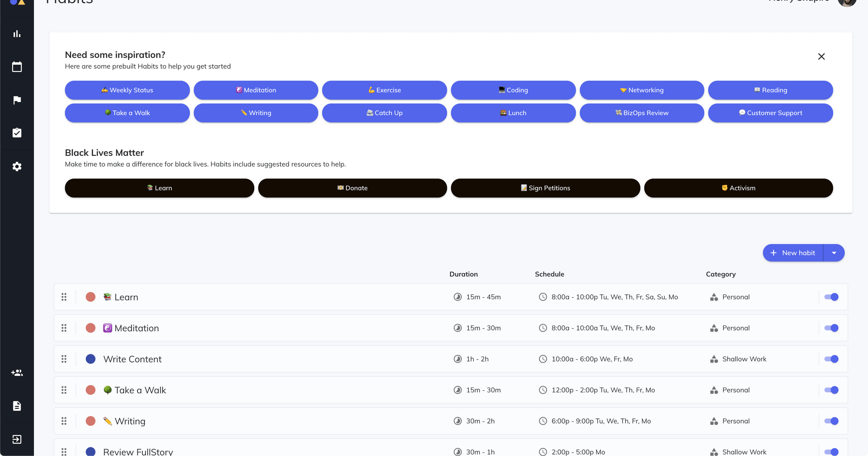Click the add people sidebar icon
The width and height of the screenshot is (868, 456).
coord(17,373)
